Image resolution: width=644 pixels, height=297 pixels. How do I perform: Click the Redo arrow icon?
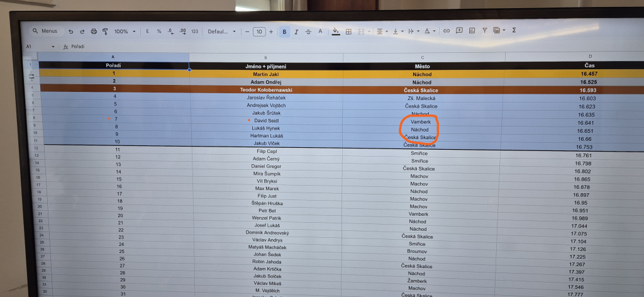pos(82,31)
